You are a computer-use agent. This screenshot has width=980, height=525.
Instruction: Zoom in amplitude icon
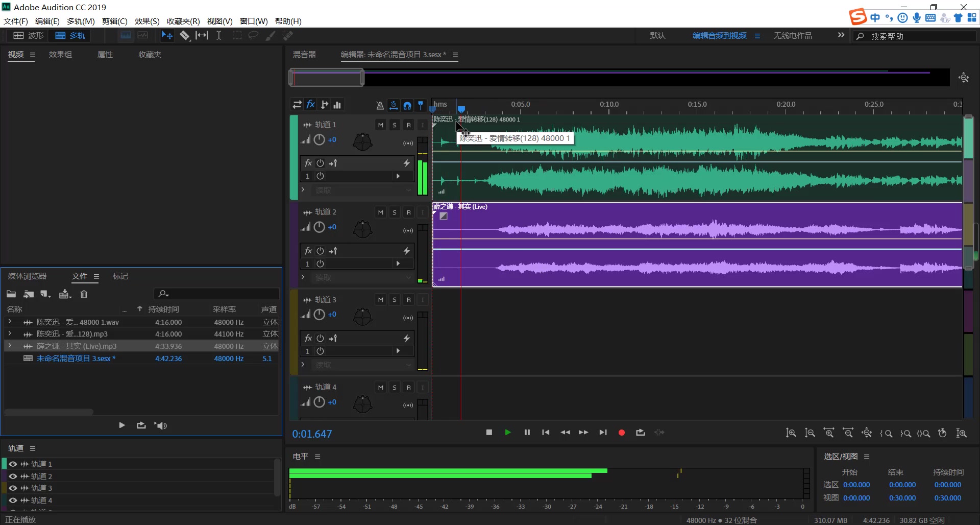coord(791,433)
